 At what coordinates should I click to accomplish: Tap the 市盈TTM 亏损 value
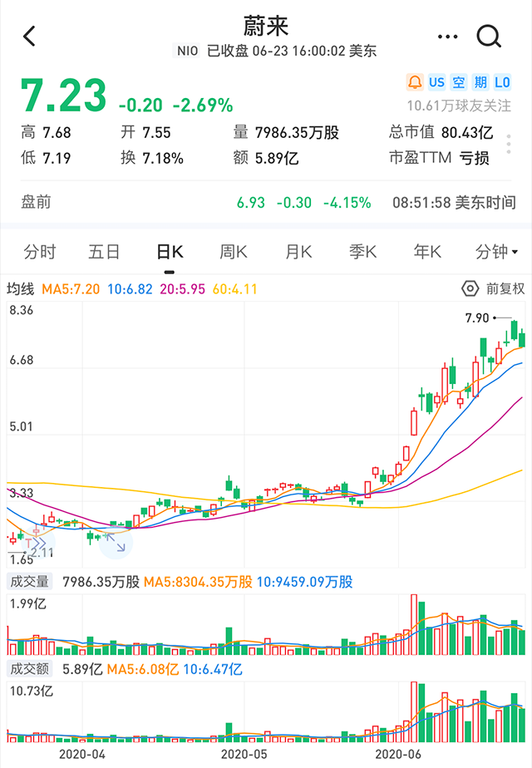click(439, 158)
